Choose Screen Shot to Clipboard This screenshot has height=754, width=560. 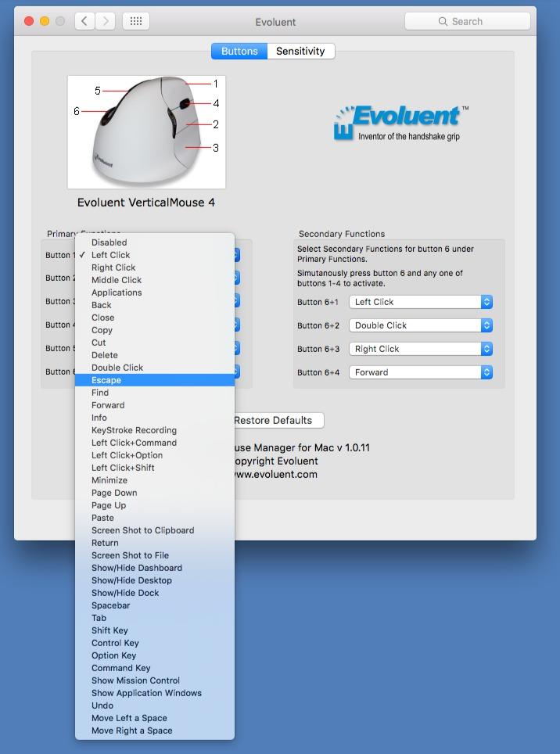click(x=155, y=530)
